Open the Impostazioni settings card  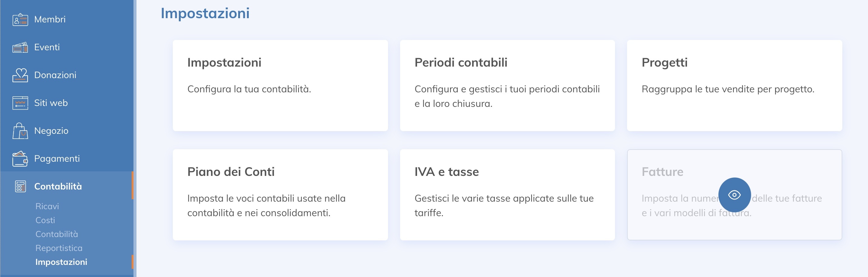coord(280,86)
